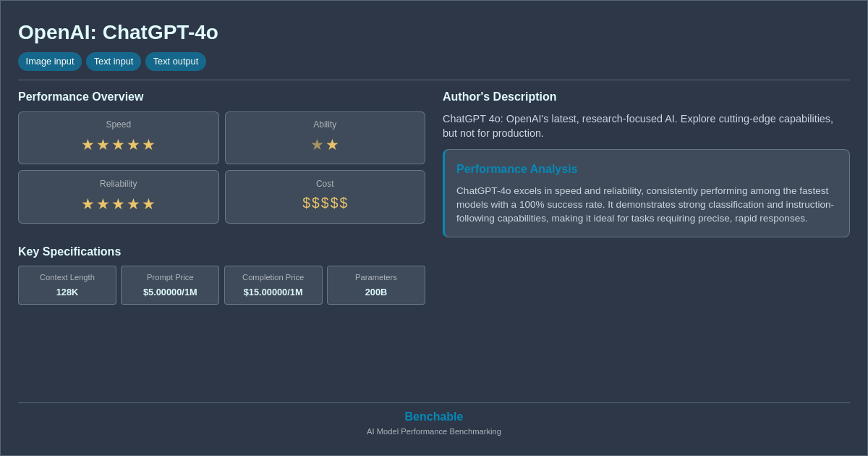
Task: Switch to the Performance Overview section
Action: (x=81, y=96)
